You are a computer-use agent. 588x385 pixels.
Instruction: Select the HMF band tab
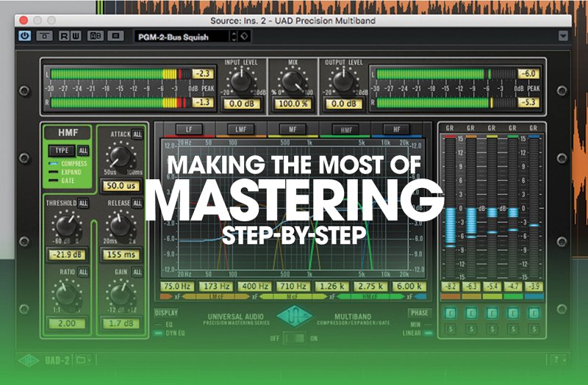click(346, 130)
